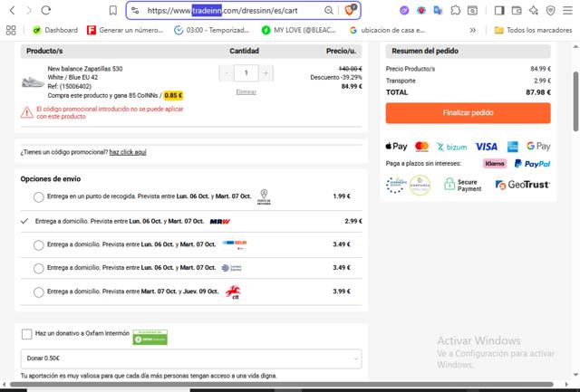This screenshot has height=392, width=580.
Task: Click the 'Finalizar pedido' button
Action: click(468, 112)
